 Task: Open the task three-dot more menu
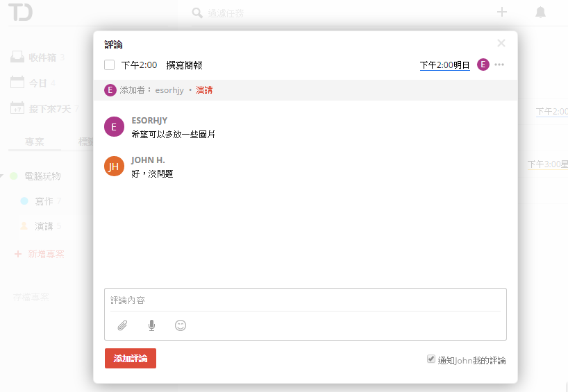[x=499, y=65]
